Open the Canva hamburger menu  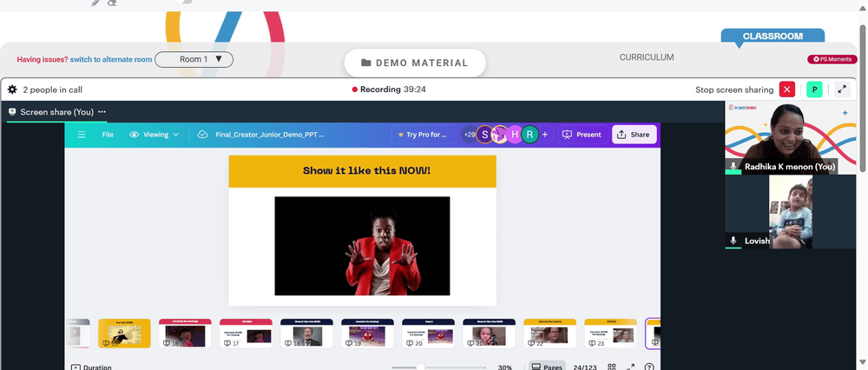tap(82, 135)
